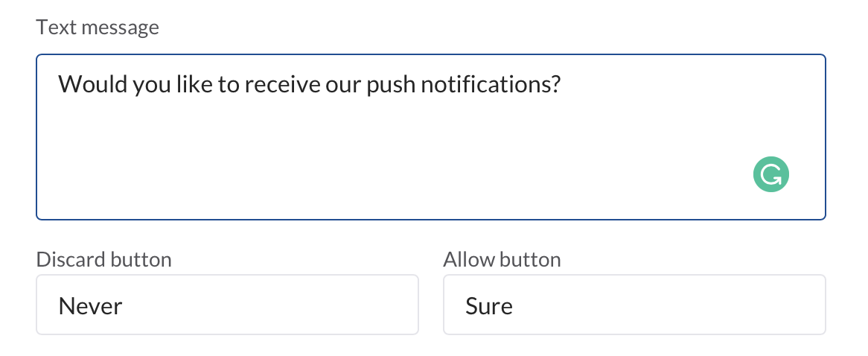
Task: Select the "Allow button" label
Action: pos(502,259)
